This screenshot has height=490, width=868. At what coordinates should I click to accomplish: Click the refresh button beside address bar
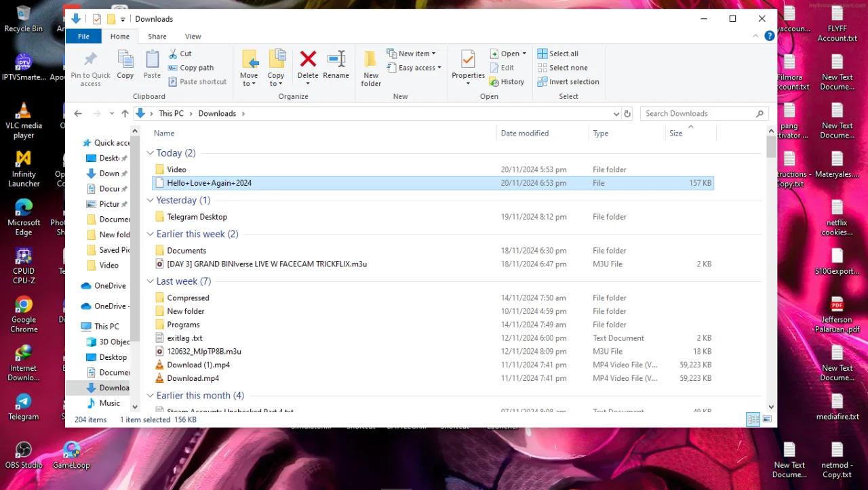627,114
